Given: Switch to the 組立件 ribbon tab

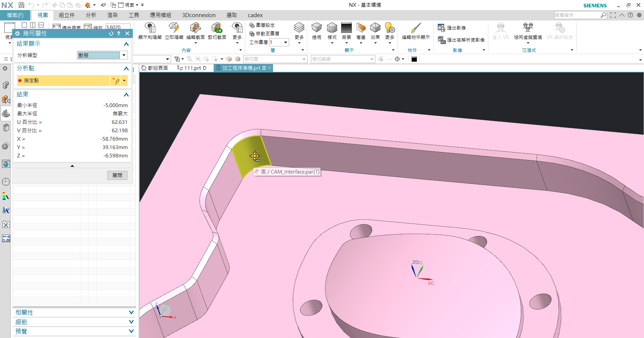Looking at the screenshot, I should [x=67, y=15].
